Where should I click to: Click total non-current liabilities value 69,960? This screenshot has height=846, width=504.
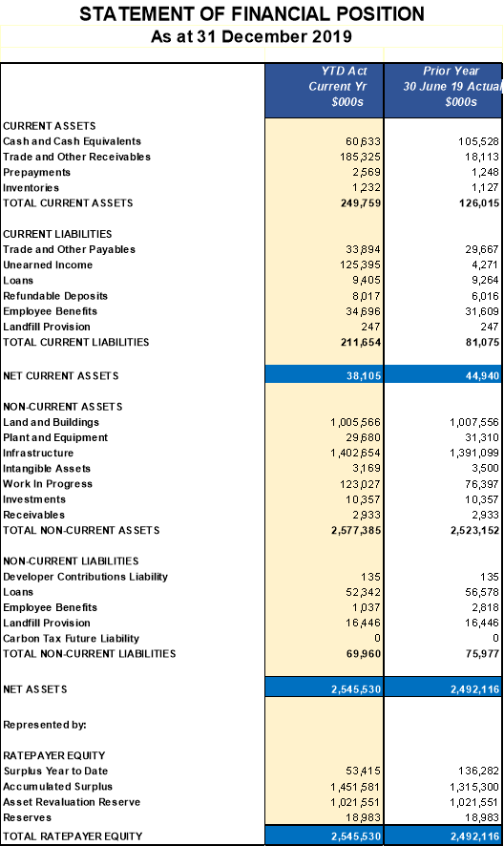click(364, 654)
